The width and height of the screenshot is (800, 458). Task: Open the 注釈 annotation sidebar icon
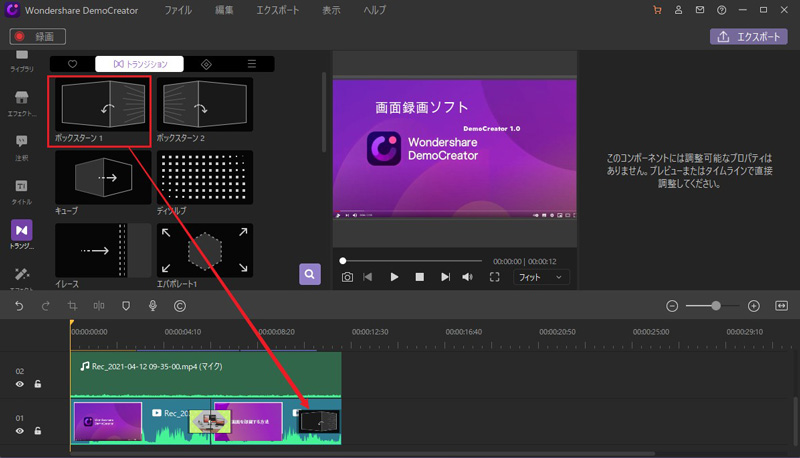pos(22,148)
